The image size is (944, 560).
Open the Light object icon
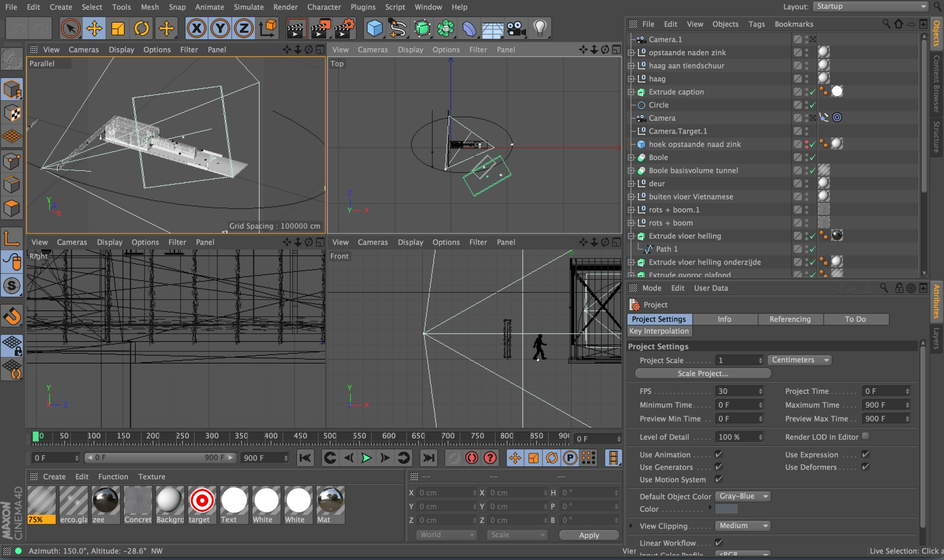(540, 28)
